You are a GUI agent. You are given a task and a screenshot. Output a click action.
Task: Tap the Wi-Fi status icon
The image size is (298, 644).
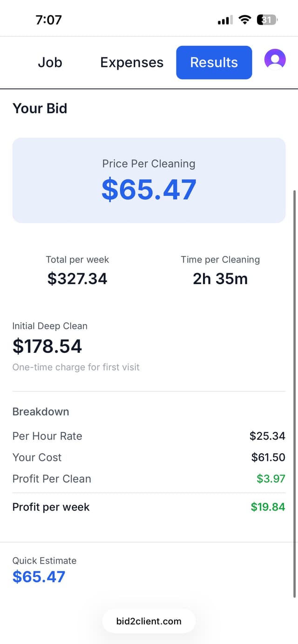[244, 20]
